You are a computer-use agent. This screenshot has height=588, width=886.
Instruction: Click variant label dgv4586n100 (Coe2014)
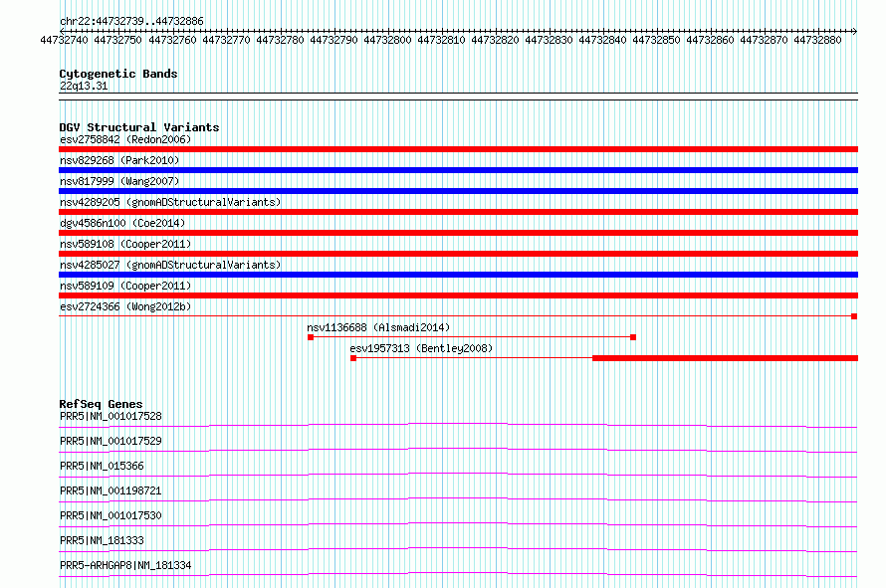(x=122, y=223)
